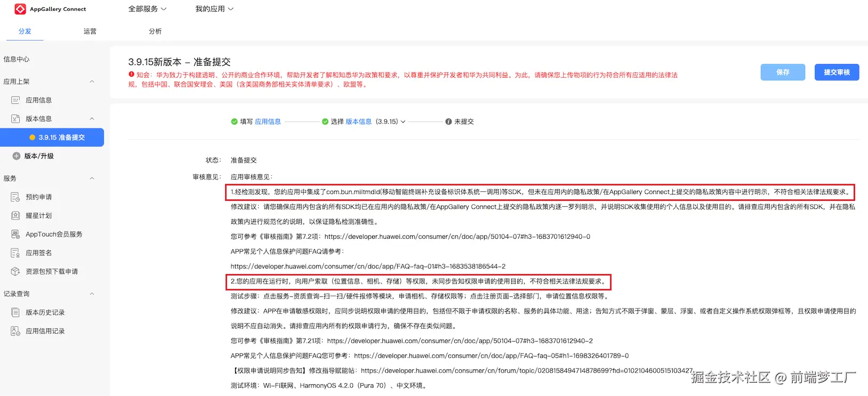Switch to the 分发 tab
Image resolution: width=868 pixels, height=396 pixels.
point(25,31)
